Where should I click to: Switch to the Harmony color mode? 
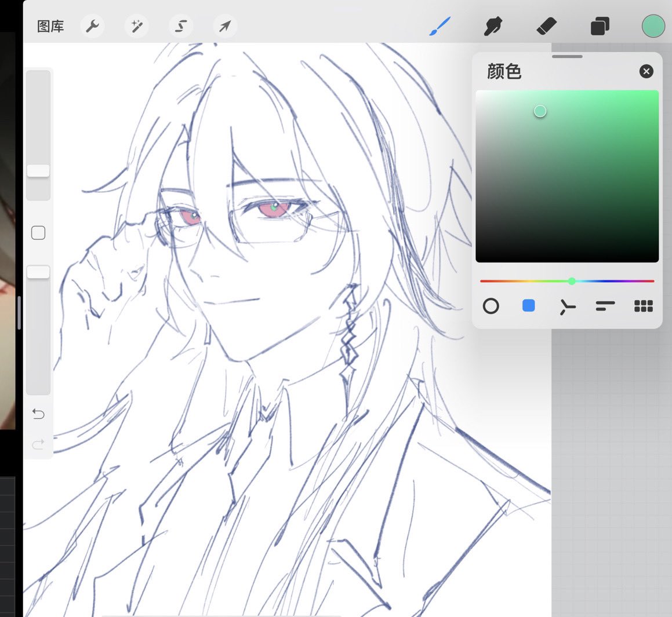567,306
